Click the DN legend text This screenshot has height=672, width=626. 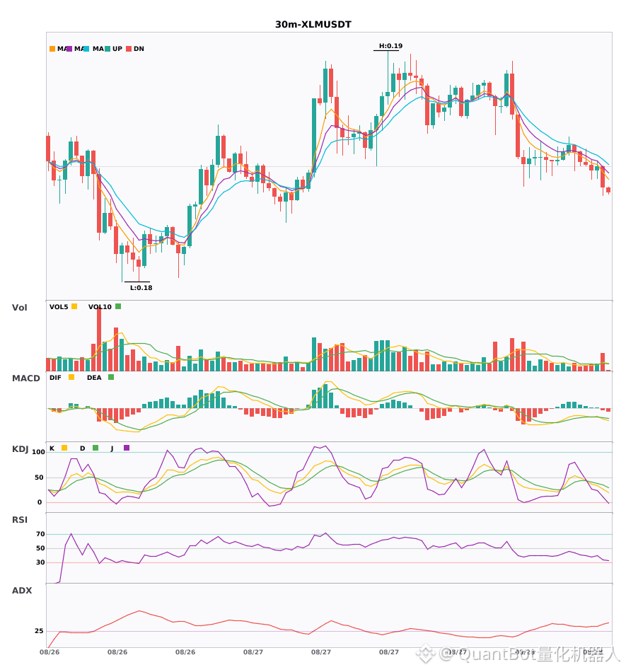point(139,49)
